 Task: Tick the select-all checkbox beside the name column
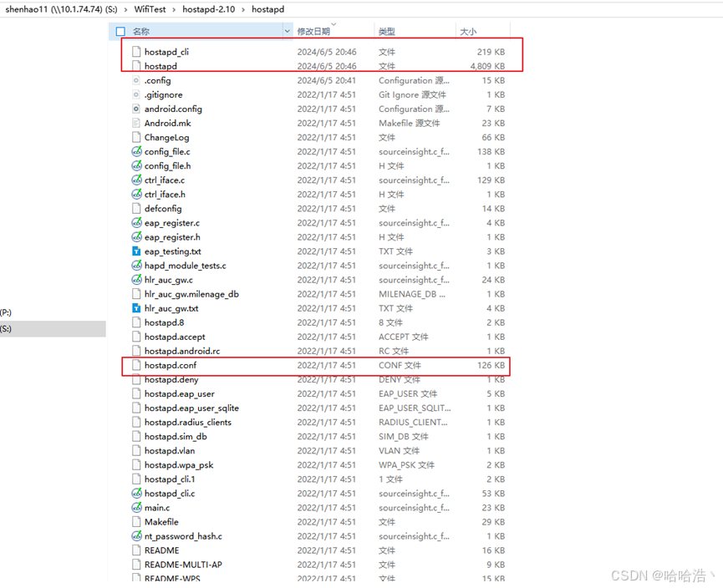(121, 32)
